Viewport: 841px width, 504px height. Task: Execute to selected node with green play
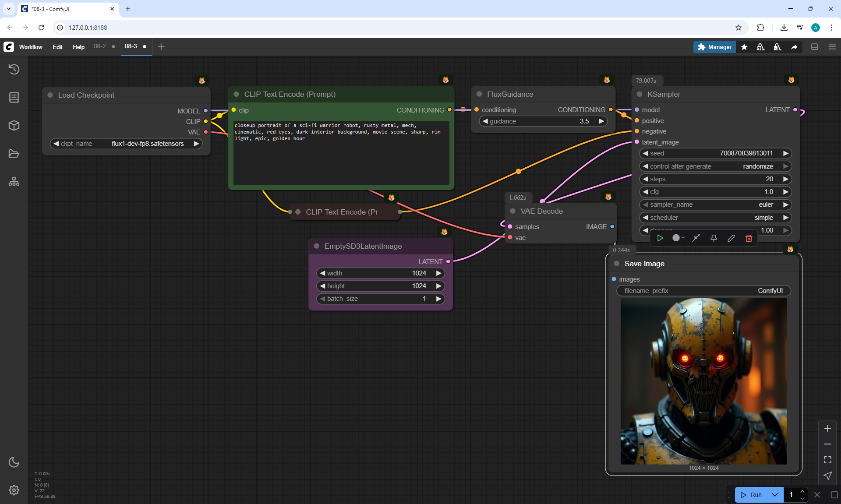[660, 238]
